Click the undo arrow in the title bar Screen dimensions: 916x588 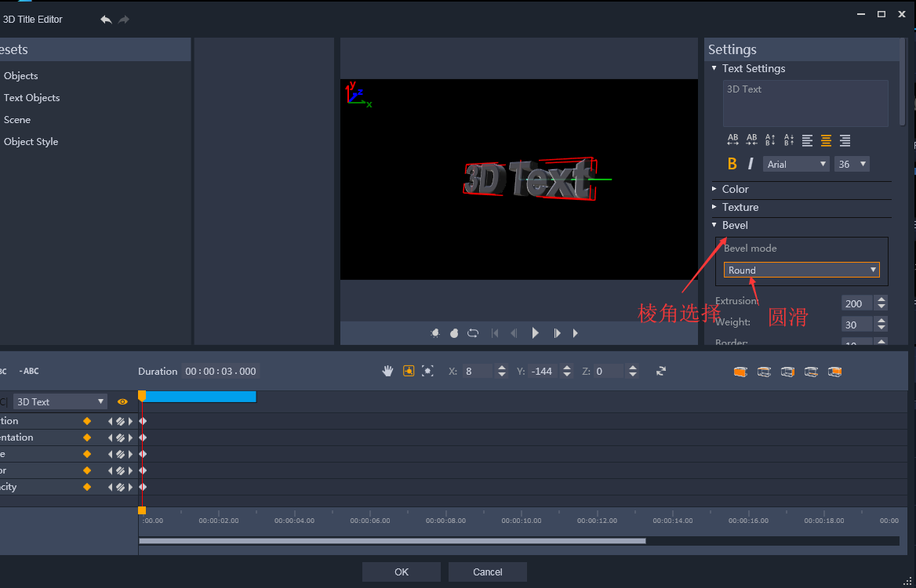coord(106,20)
